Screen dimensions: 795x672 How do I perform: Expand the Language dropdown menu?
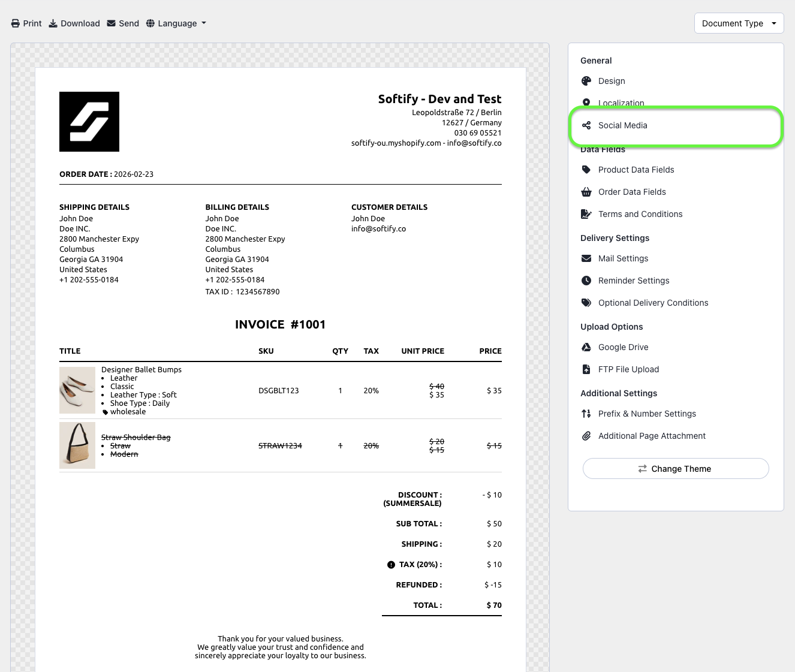point(176,23)
